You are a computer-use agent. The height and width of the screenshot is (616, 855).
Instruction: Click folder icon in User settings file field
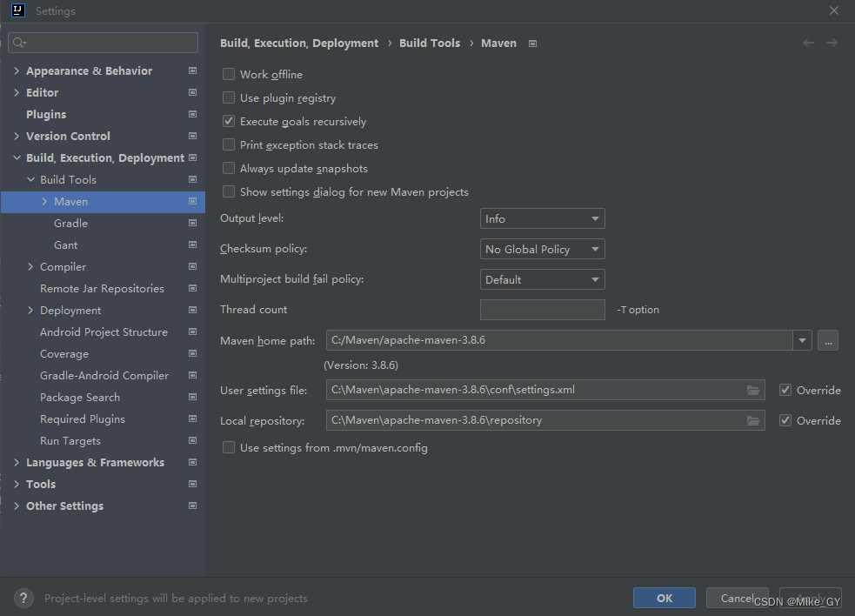pyautogui.click(x=753, y=391)
